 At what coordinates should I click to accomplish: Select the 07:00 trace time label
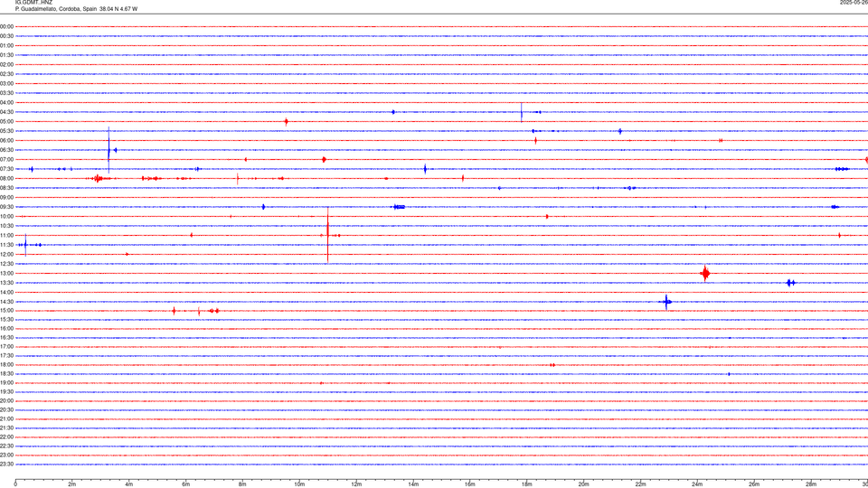tap(6, 159)
